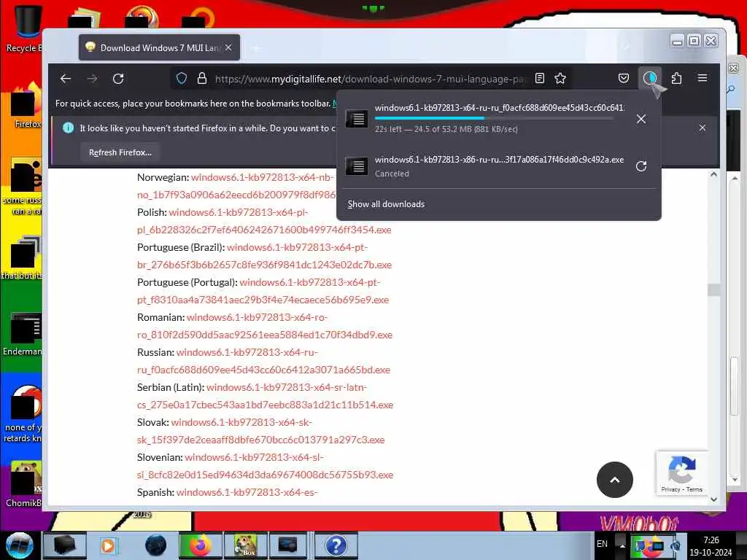The image size is (747, 560).
Task: Open the tracking protection shield
Action: coord(182,79)
